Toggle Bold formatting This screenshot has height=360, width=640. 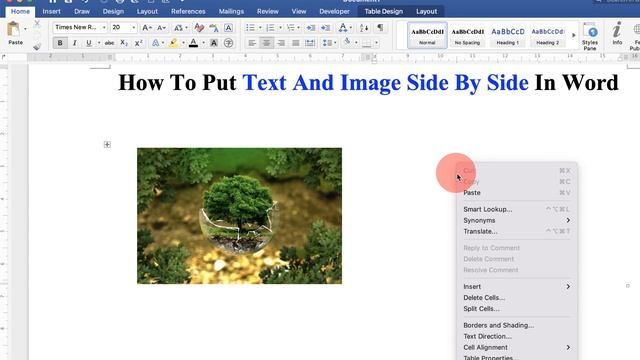click(x=60, y=43)
